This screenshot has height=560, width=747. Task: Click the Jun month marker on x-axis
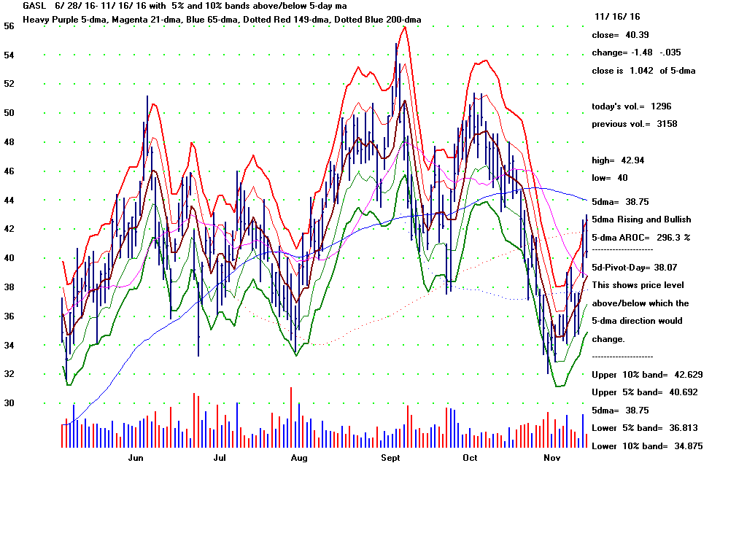(135, 458)
